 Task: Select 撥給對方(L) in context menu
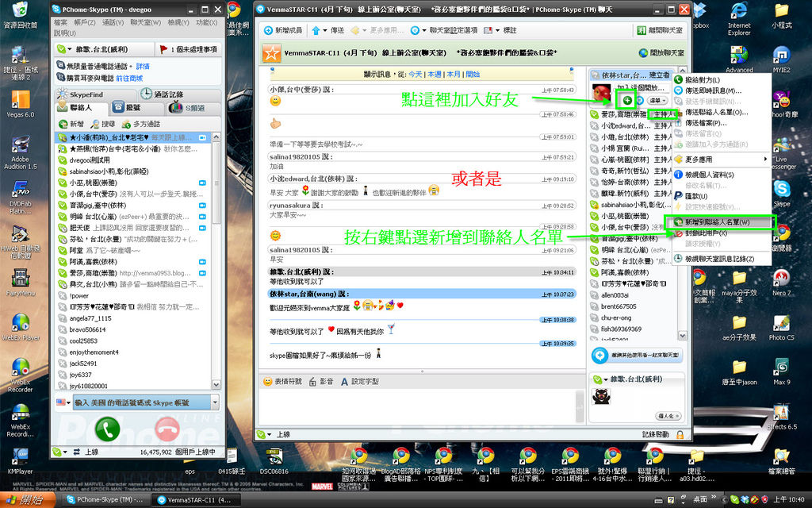click(722, 80)
